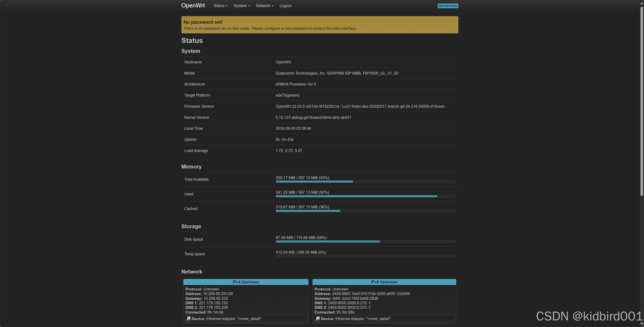Click the scrollbar up arrow
This screenshot has height=327, width=644.
point(641,3)
